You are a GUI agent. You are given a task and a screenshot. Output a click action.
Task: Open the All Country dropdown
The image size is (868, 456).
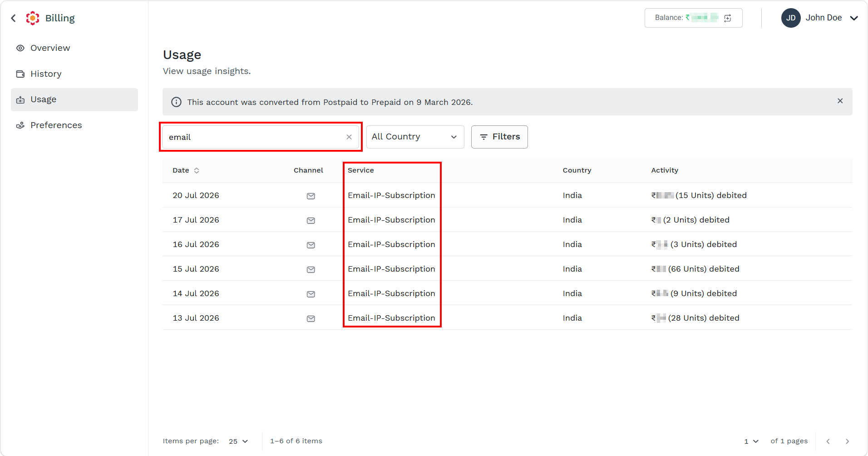415,137
